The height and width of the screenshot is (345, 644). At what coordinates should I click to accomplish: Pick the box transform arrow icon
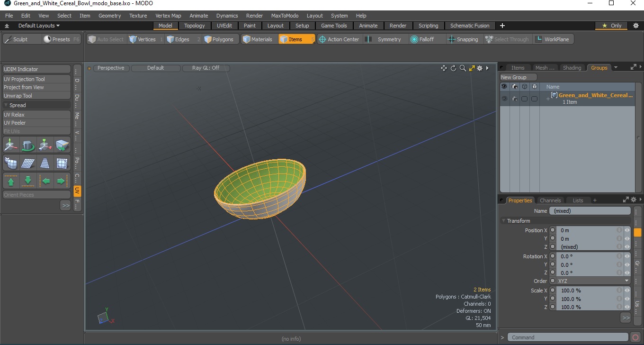click(62, 145)
